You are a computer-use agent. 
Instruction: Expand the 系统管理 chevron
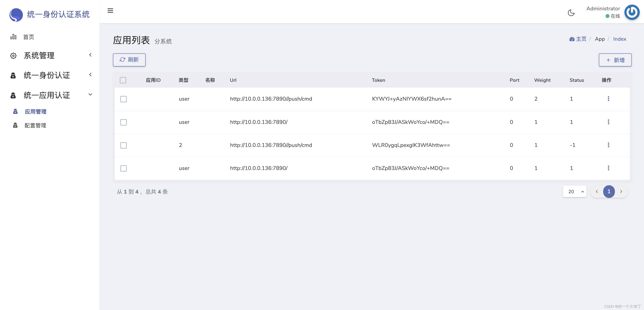click(x=90, y=55)
